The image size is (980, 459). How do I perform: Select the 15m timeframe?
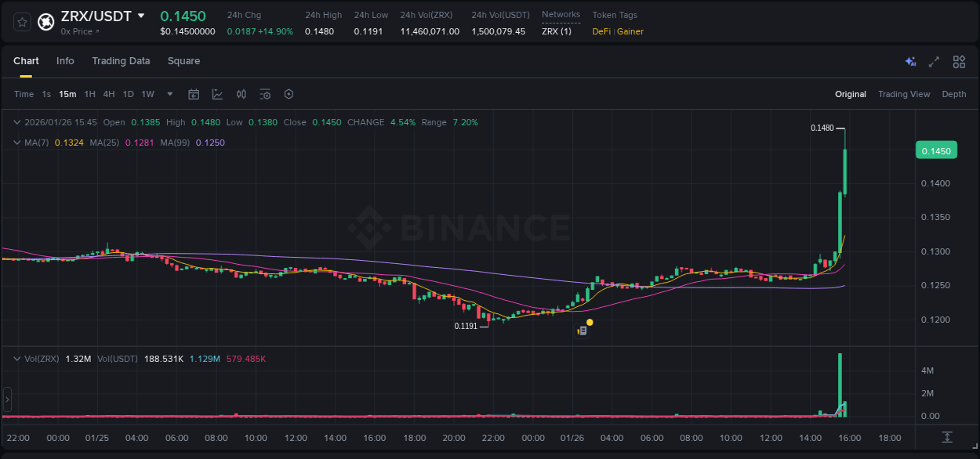click(x=67, y=94)
